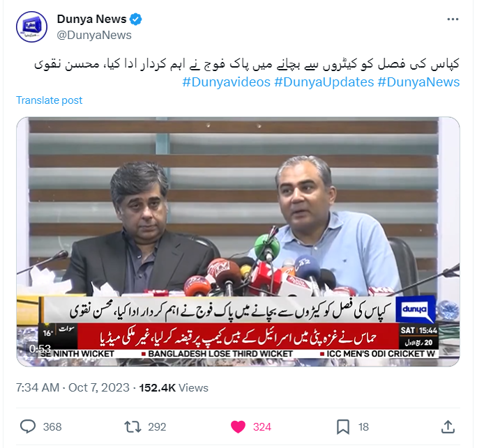Screen dimensions: 477x448
Task: Click the 368 replies count
Action: [52, 427]
